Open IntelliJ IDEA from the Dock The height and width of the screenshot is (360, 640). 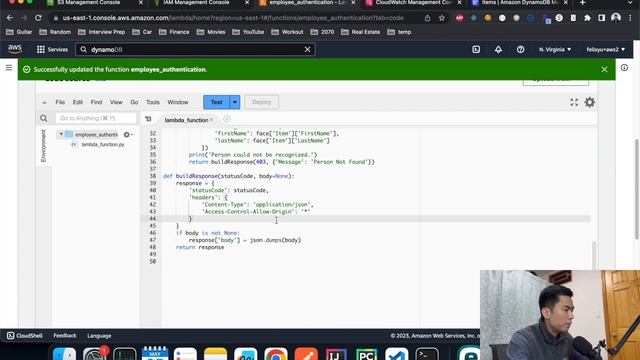336,354
